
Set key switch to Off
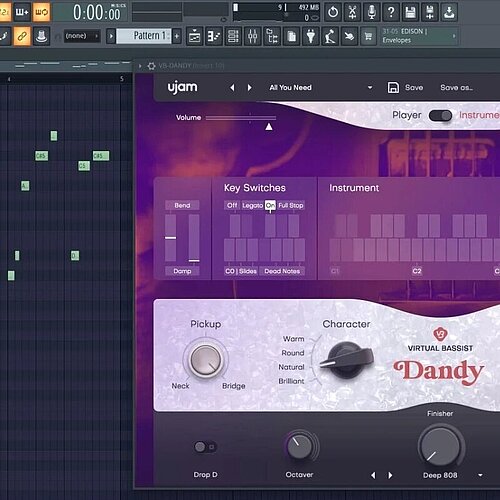pos(232,205)
